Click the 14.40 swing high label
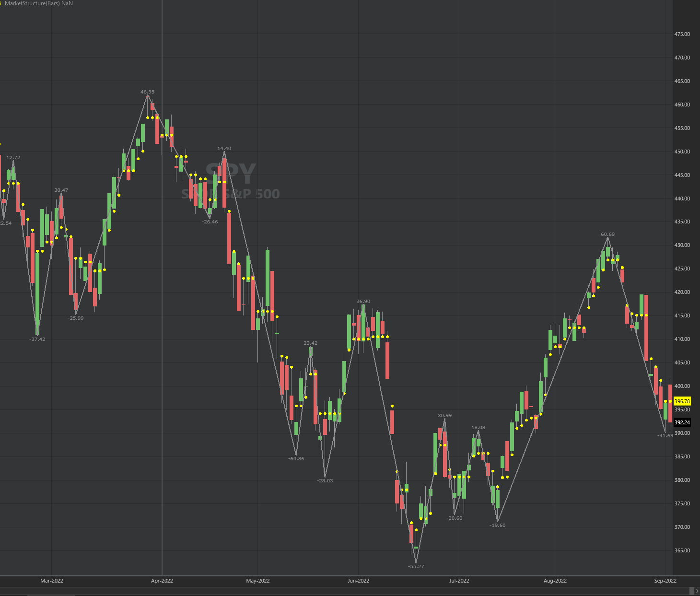This screenshot has width=700, height=596. tap(224, 149)
